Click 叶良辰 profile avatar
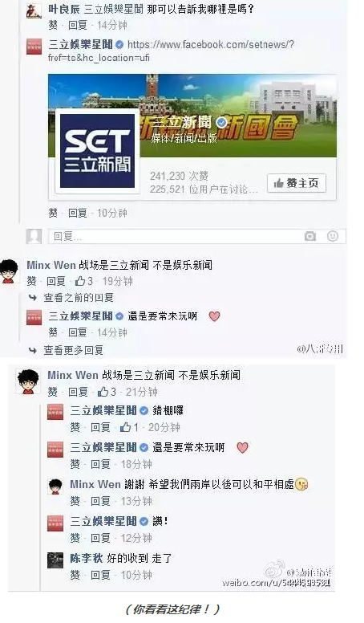This screenshot has width=364, height=623. pos(34,10)
